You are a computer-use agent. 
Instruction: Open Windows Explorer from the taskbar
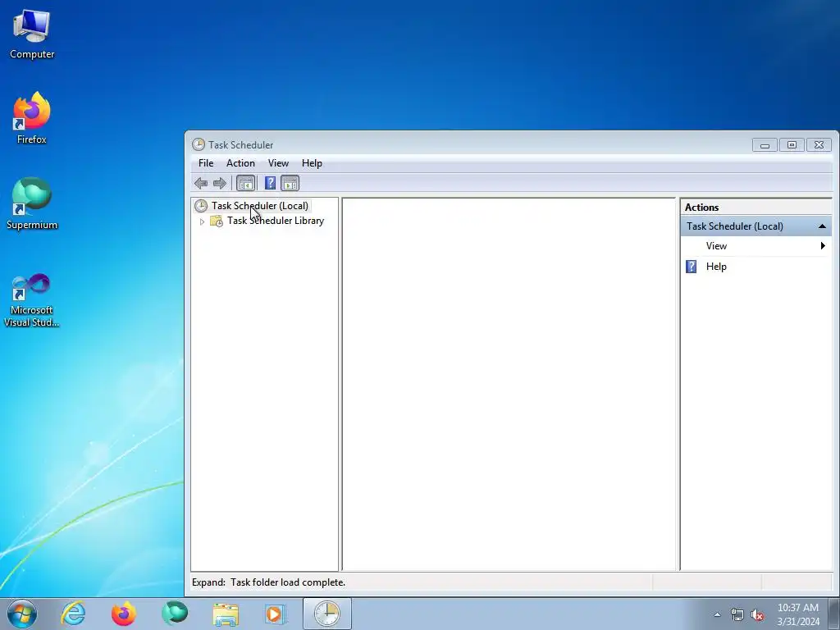point(226,614)
